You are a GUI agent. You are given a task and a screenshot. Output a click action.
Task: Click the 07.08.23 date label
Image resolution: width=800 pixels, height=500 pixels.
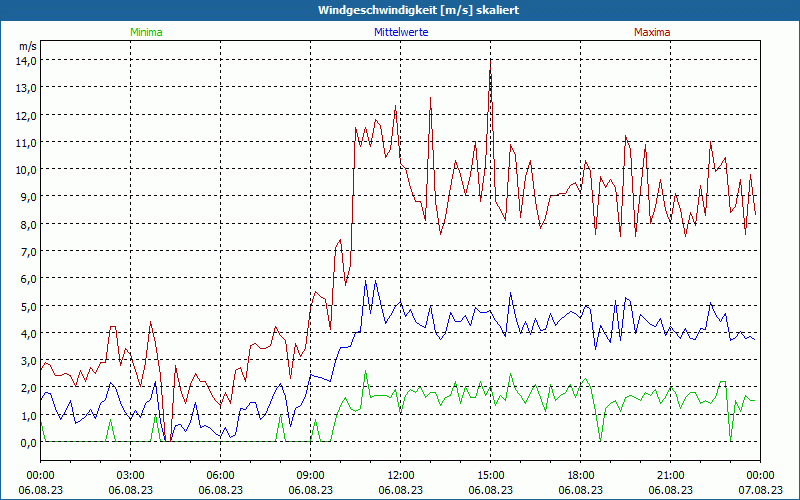[761, 490]
